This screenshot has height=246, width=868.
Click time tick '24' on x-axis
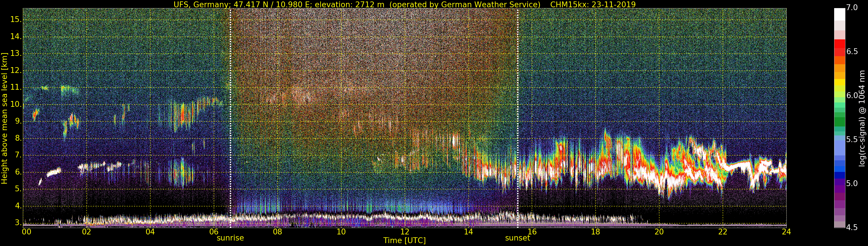click(786, 232)
